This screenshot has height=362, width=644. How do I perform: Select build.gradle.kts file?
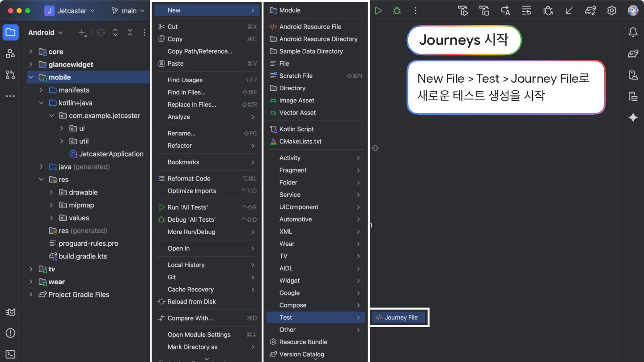click(x=78, y=257)
